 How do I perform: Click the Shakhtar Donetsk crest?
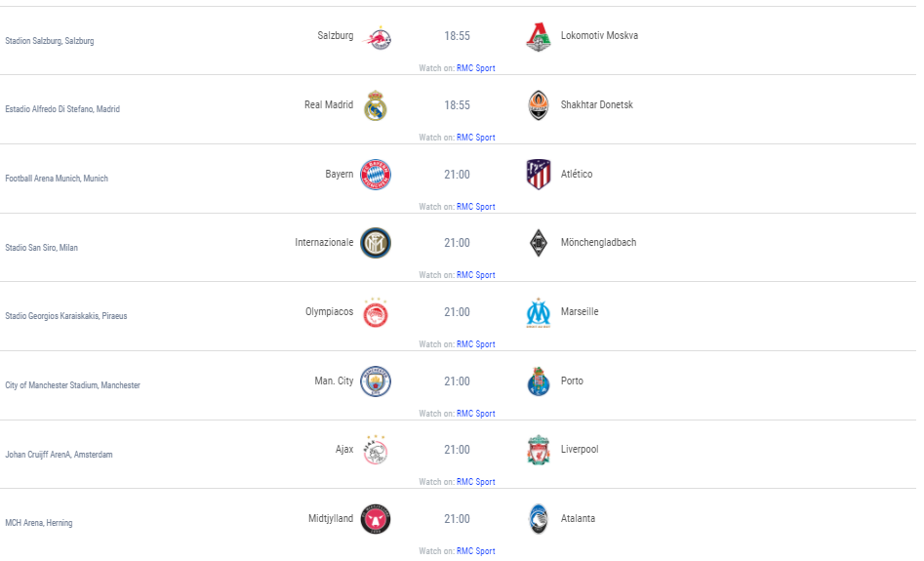538,105
